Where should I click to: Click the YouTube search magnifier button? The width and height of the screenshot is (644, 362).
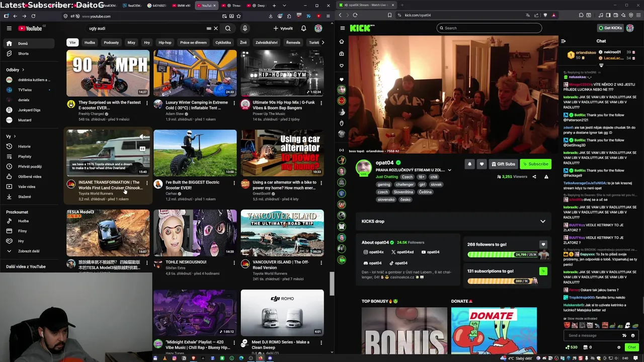[x=228, y=28]
